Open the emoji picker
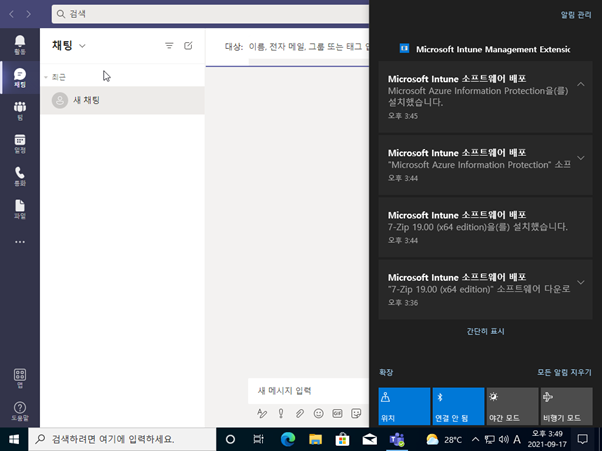Screen dimensions: 602x451 [x=318, y=413]
